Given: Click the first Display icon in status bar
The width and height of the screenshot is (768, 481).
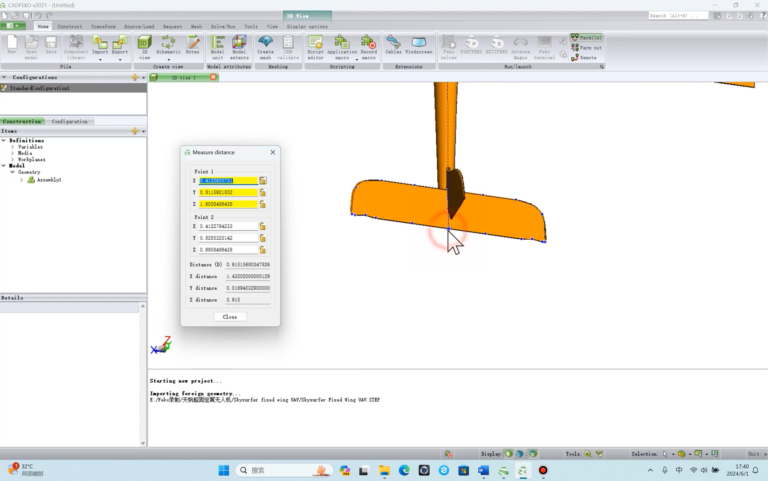Looking at the screenshot, I should point(508,454).
